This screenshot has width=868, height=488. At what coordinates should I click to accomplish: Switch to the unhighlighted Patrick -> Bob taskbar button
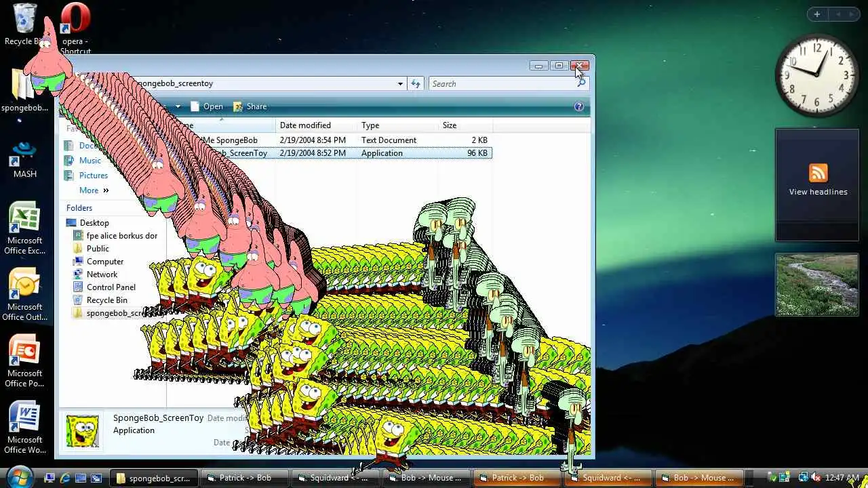[245, 478]
